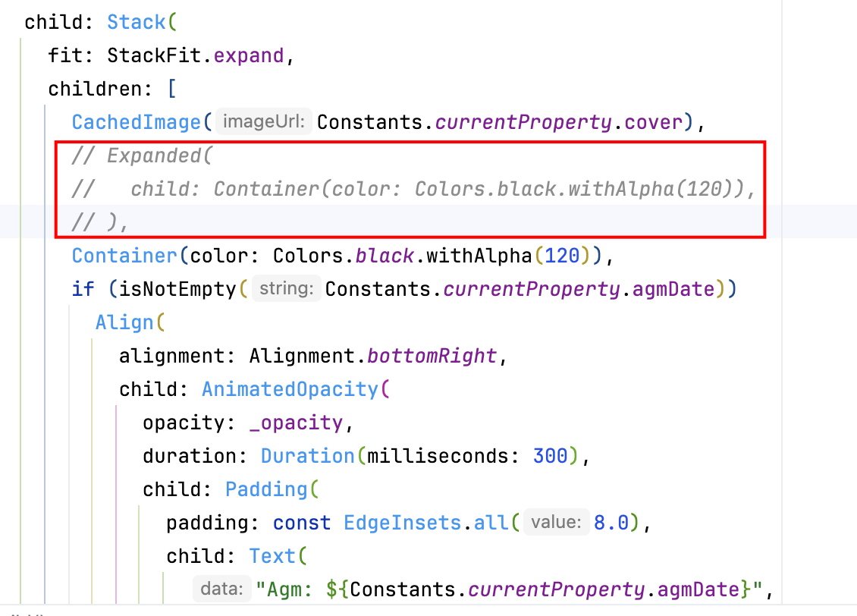Image resolution: width=857 pixels, height=616 pixels.
Task: Click the number 300 in milliseconds
Action: (551, 456)
